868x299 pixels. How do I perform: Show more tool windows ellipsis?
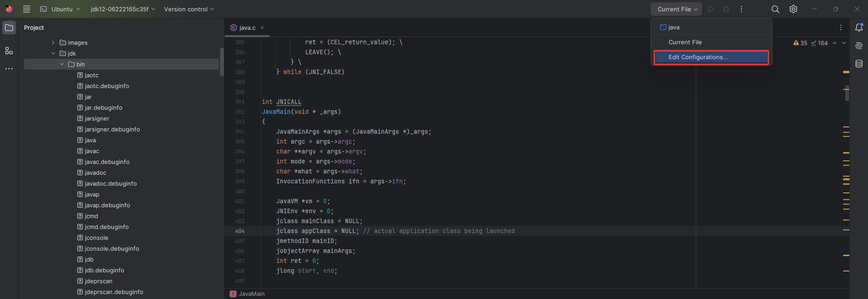click(9, 69)
